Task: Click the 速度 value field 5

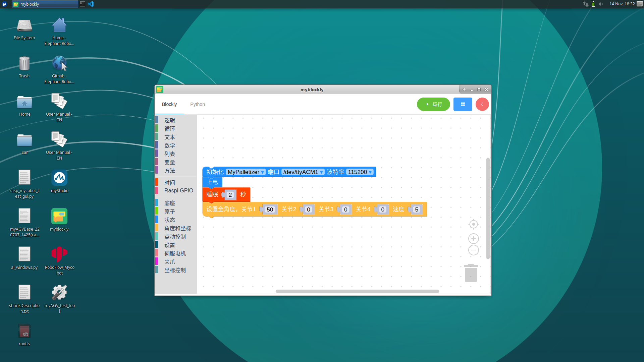Action: click(x=417, y=209)
